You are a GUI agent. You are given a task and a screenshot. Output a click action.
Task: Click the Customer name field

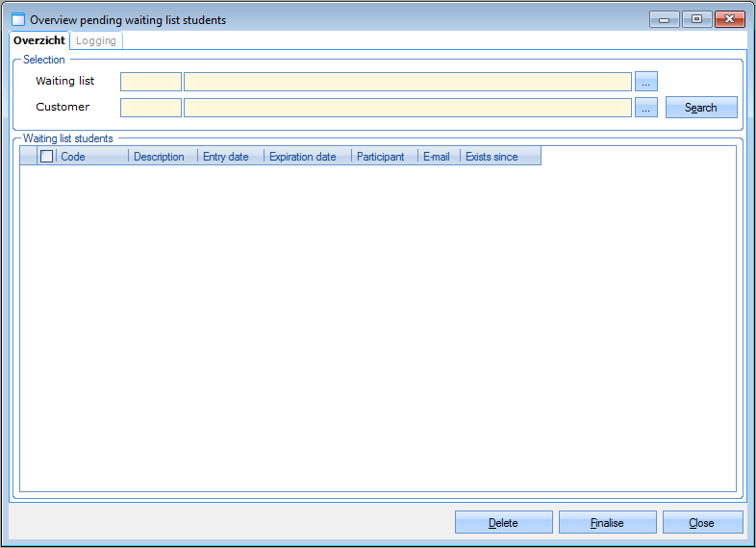pyautogui.click(x=408, y=108)
